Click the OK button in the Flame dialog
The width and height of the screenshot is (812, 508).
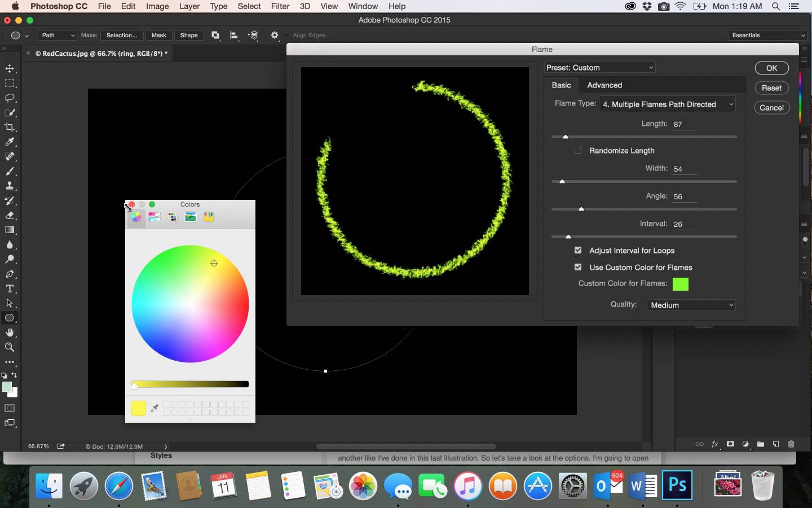point(771,68)
